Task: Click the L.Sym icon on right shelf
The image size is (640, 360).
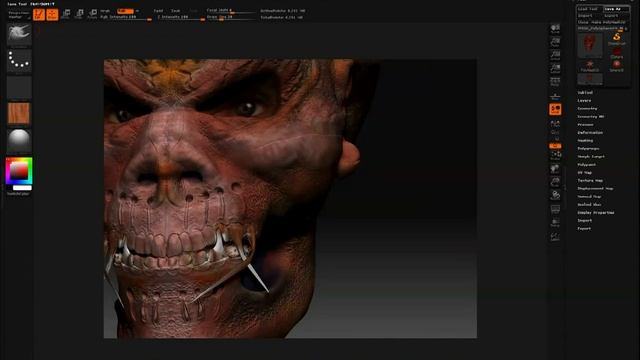Action: [x=555, y=123]
